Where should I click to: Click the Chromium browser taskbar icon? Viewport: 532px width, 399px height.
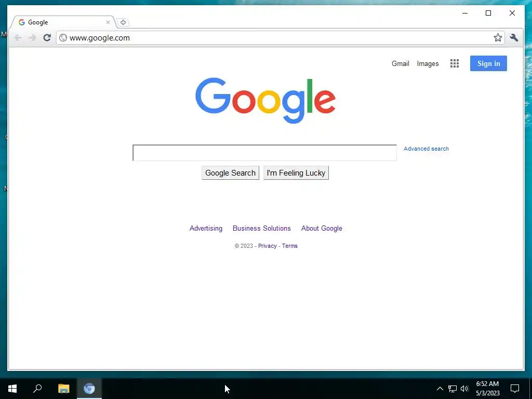[89, 389]
